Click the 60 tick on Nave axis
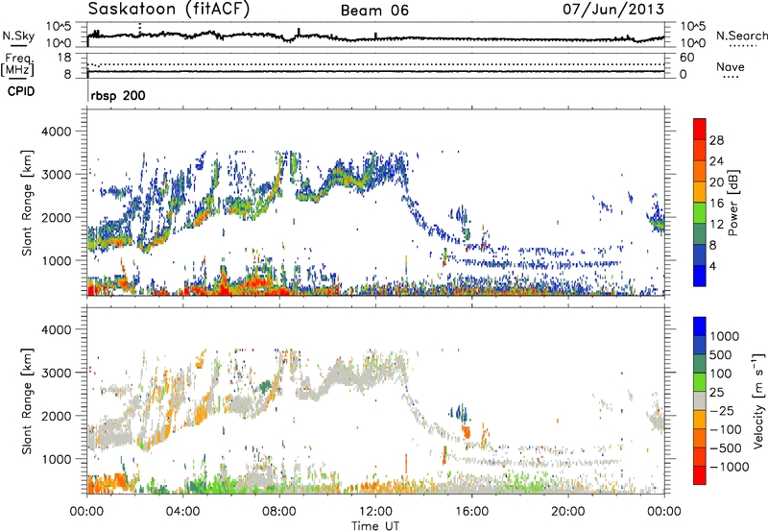 click(x=686, y=58)
